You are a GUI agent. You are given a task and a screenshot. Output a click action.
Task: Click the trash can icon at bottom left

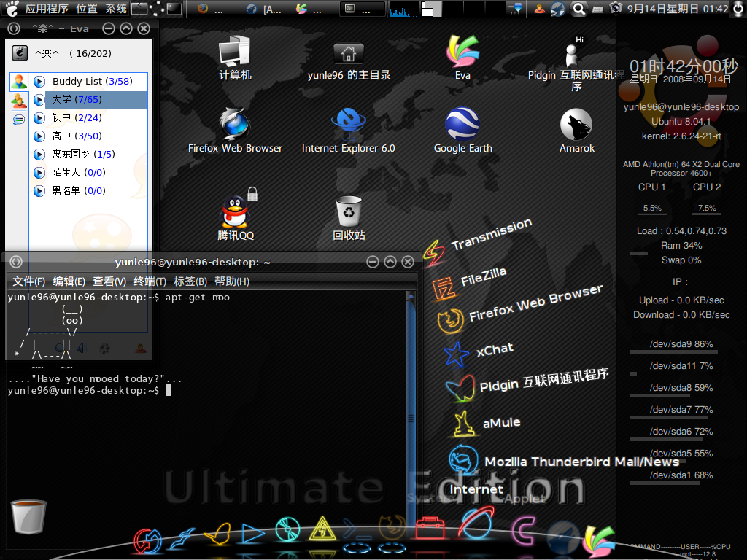(28, 517)
